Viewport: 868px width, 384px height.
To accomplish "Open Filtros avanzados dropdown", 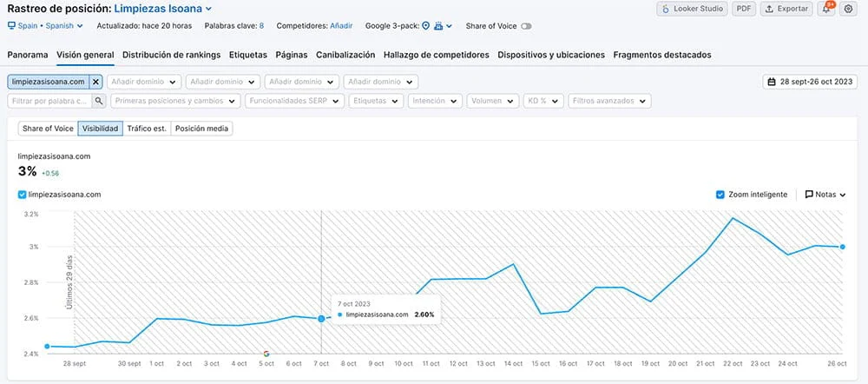I will click(609, 101).
